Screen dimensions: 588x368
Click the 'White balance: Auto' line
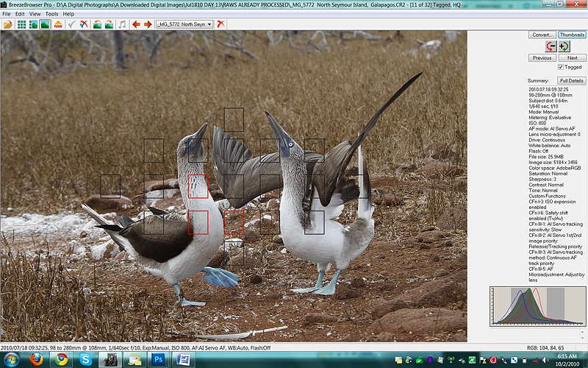(x=549, y=146)
